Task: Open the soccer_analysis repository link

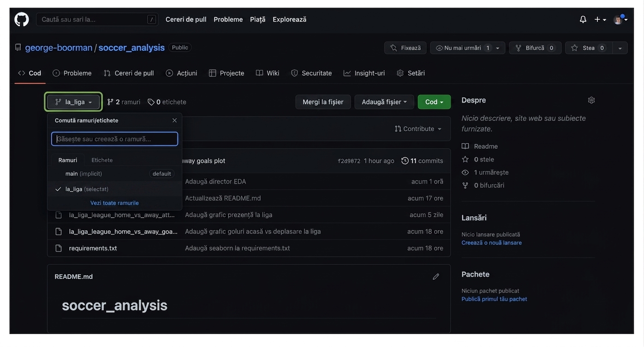Action: pyautogui.click(x=131, y=48)
